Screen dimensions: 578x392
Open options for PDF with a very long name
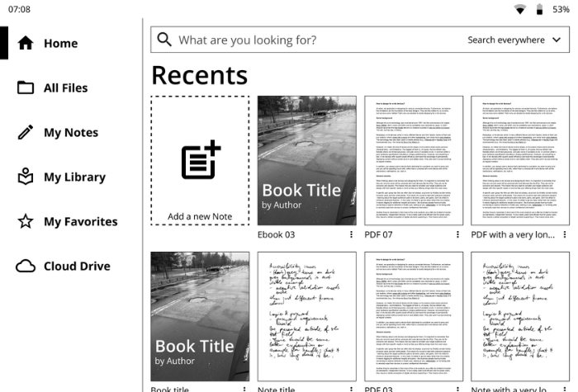(x=565, y=234)
